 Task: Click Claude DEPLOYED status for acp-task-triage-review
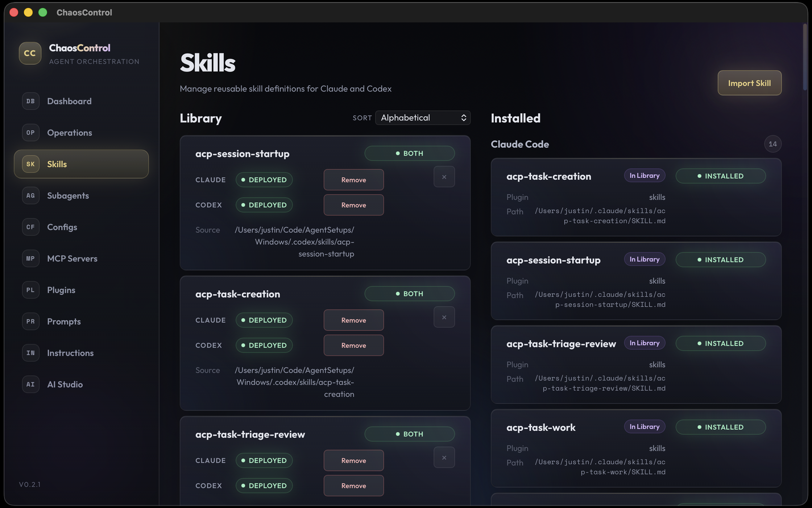[264, 461]
